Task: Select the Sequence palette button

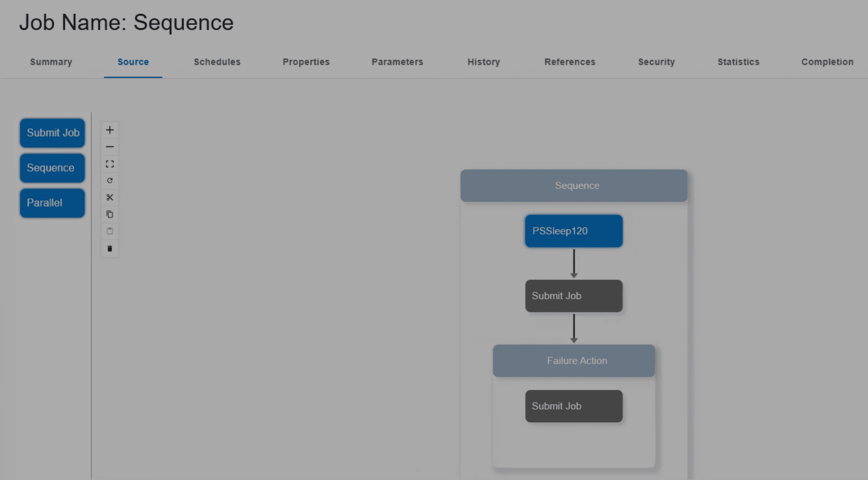Action: (53, 168)
